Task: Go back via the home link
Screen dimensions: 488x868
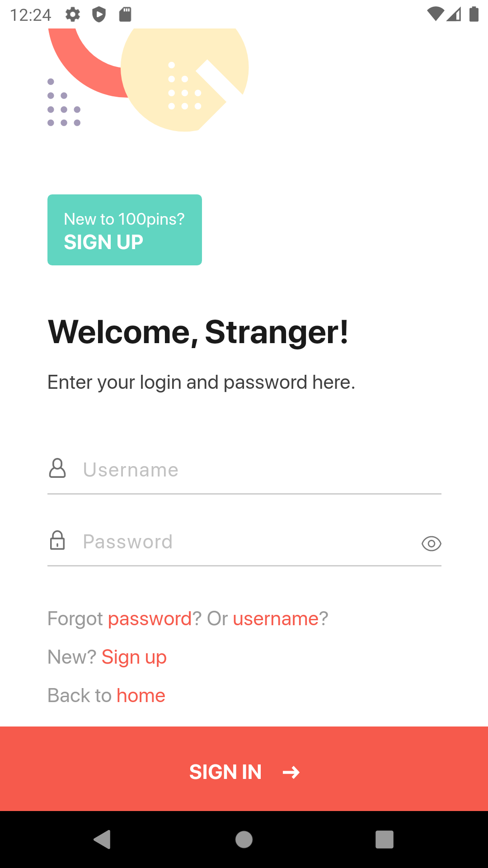Action: tap(141, 695)
